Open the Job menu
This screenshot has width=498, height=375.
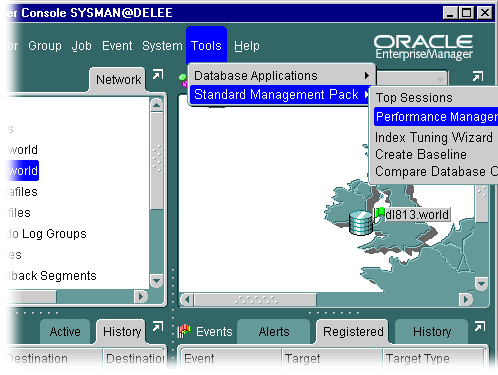(x=82, y=46)
